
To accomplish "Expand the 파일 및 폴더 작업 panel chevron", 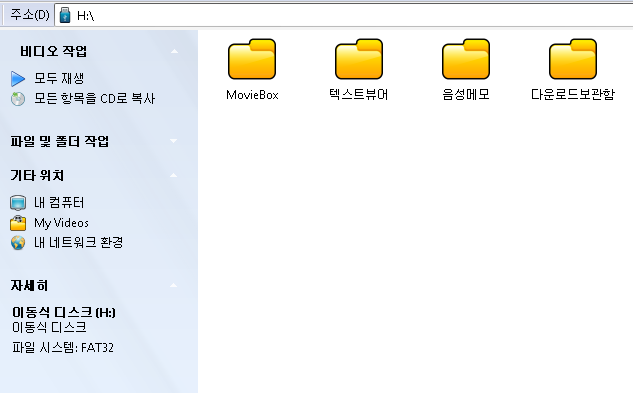I will tap(174, 141).
